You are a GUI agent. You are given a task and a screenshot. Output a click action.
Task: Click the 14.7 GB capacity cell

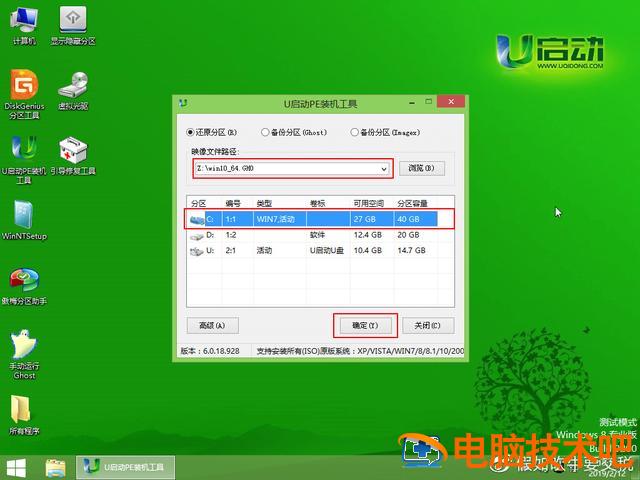point(411,251)
